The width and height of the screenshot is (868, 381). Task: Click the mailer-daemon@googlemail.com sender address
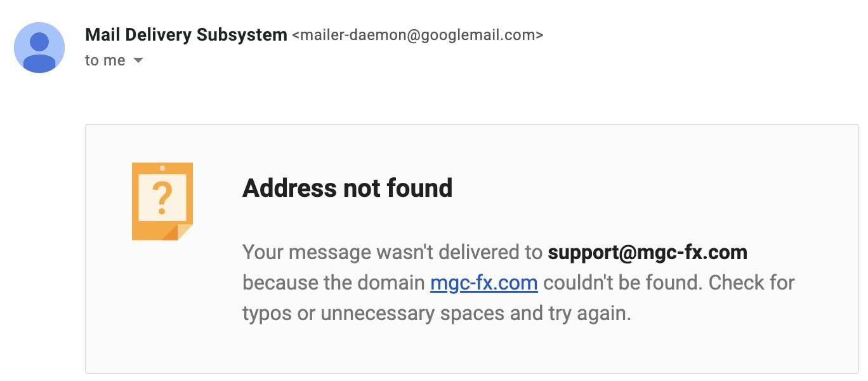[418, 36]
